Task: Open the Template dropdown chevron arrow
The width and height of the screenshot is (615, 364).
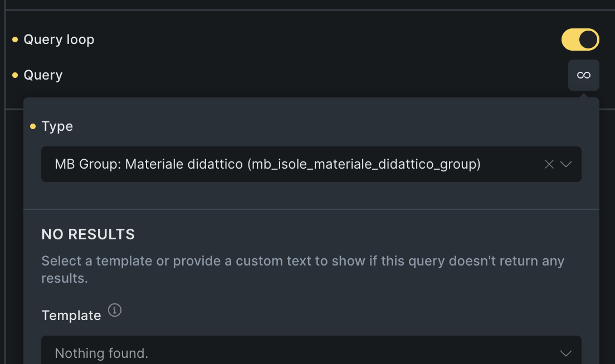Action: [x=566, y=353]
